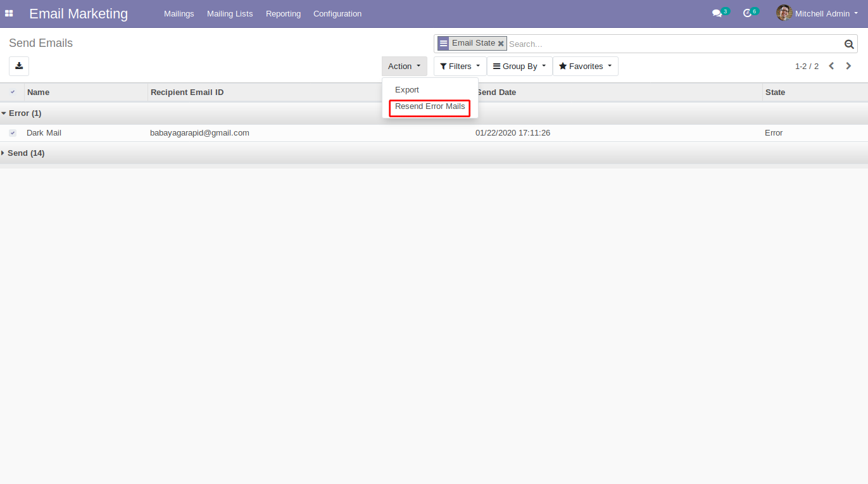Image resolution: width=868 pixels, height=484 pixels.
Task: Uncheck the Dark Mail row checkbox
Action: coord(13,133)
